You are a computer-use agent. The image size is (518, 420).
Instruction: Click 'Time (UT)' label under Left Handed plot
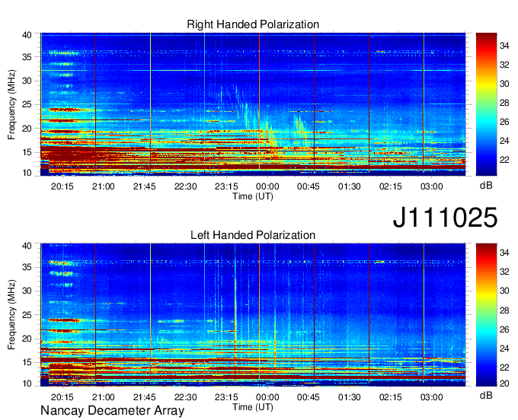(x=253, y=407)
